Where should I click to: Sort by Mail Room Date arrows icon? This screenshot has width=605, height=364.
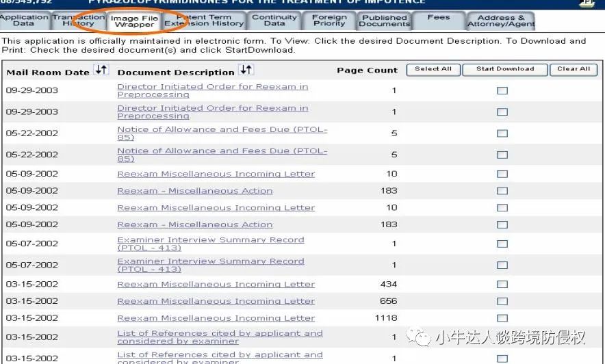pyautogui.click(x=102, y=70)
